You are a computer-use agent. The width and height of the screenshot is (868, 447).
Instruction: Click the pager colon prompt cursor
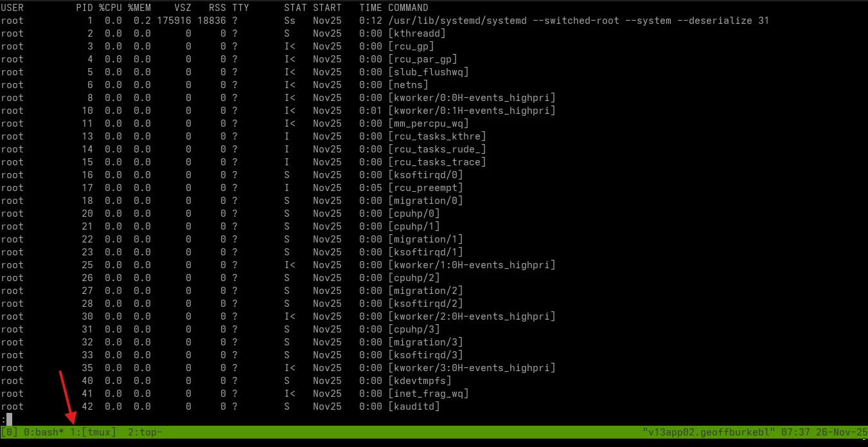coord(9,419)
